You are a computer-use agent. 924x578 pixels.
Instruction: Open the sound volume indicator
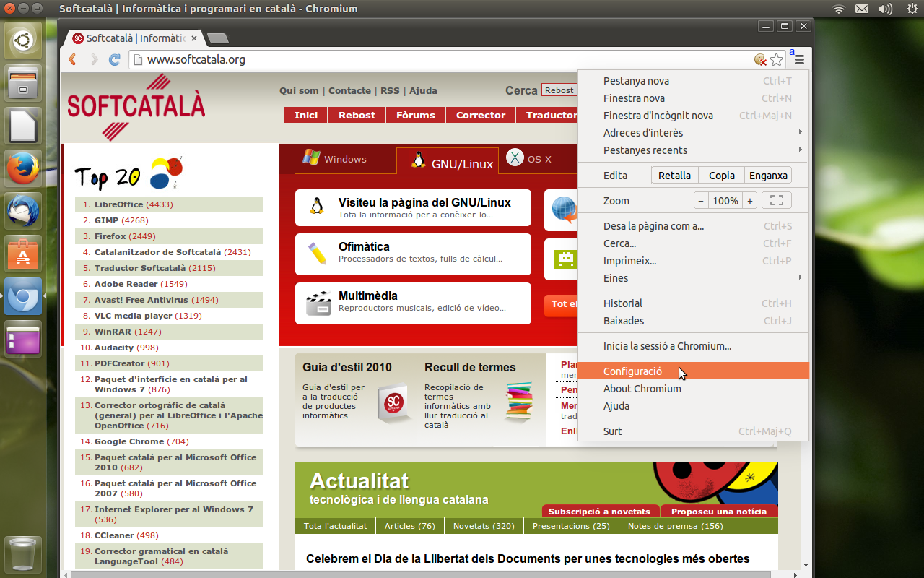click(x=885, y=9)
